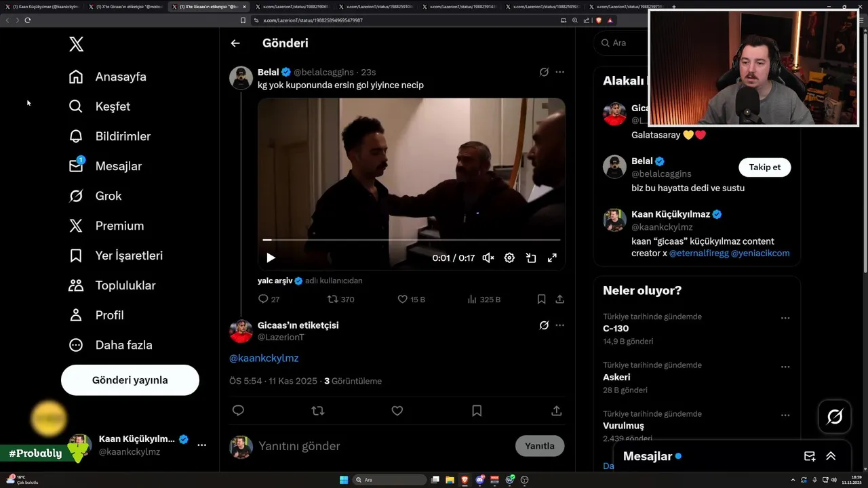The height and width of the screenshot is (488, 868).
Task: Open account menu dots beside Kaan Küçükyılmaz
Action: 201,445
